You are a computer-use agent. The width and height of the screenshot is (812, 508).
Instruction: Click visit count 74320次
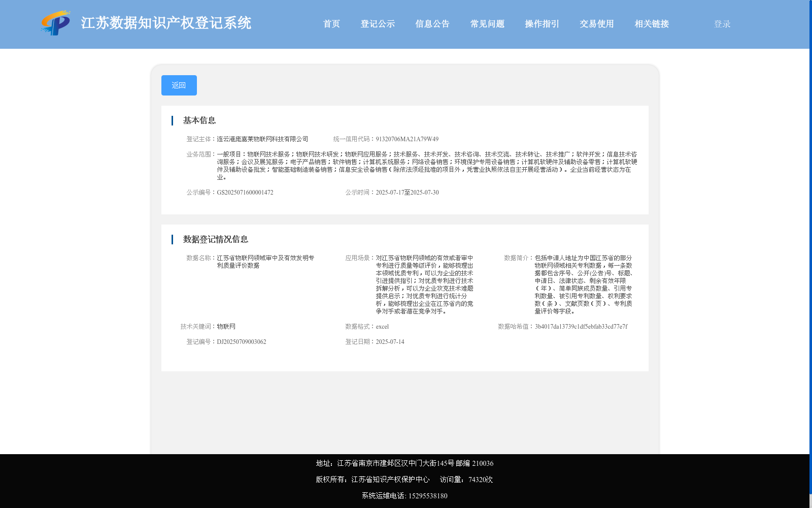point(481,480)
